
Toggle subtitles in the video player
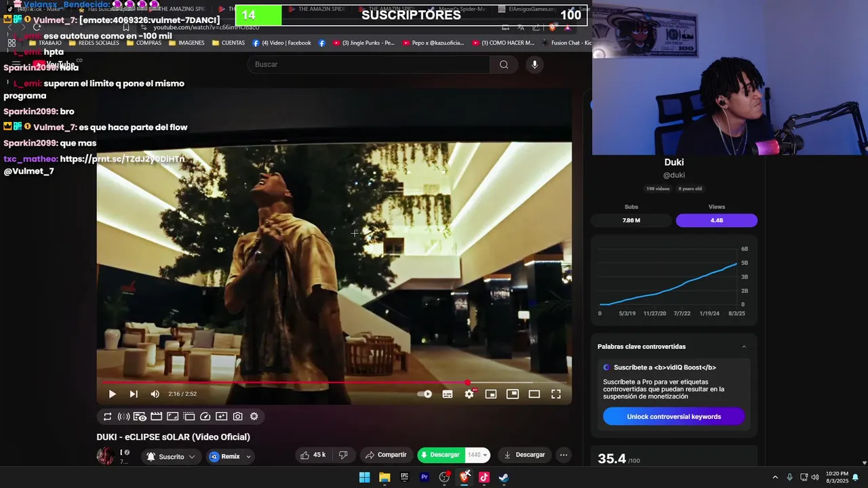[448, 394]
